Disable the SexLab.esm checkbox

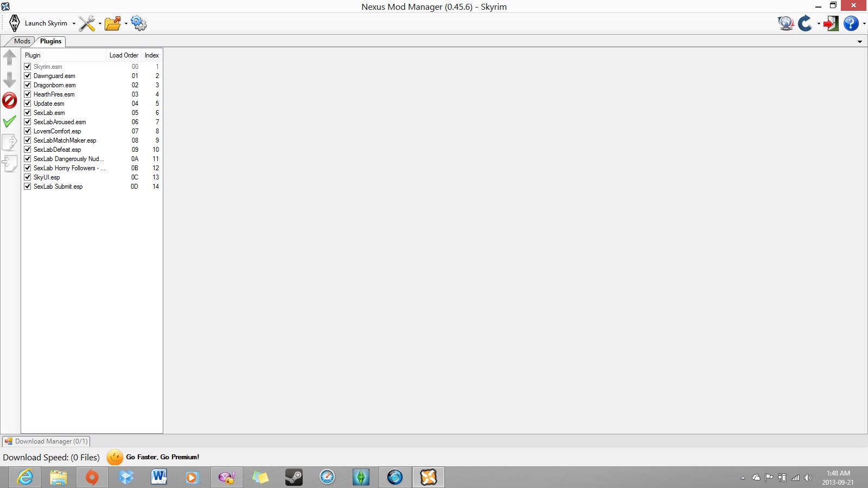click(x=28, y=113)
